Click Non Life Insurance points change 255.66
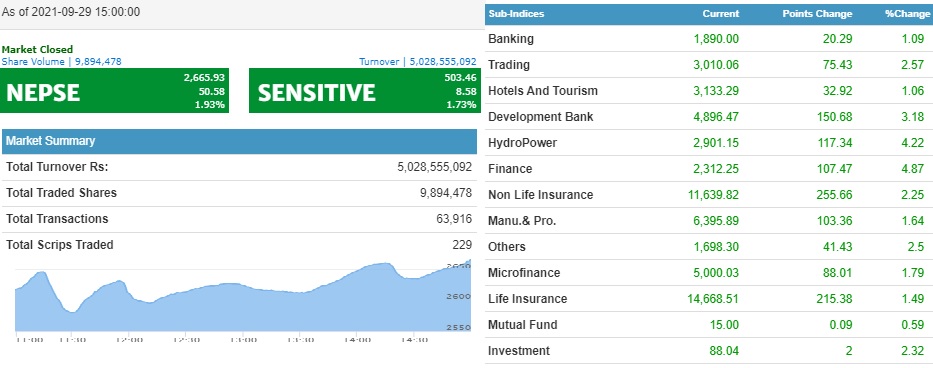Image resolution: width=933 pixels, height=368 pixels. [835, 195]
